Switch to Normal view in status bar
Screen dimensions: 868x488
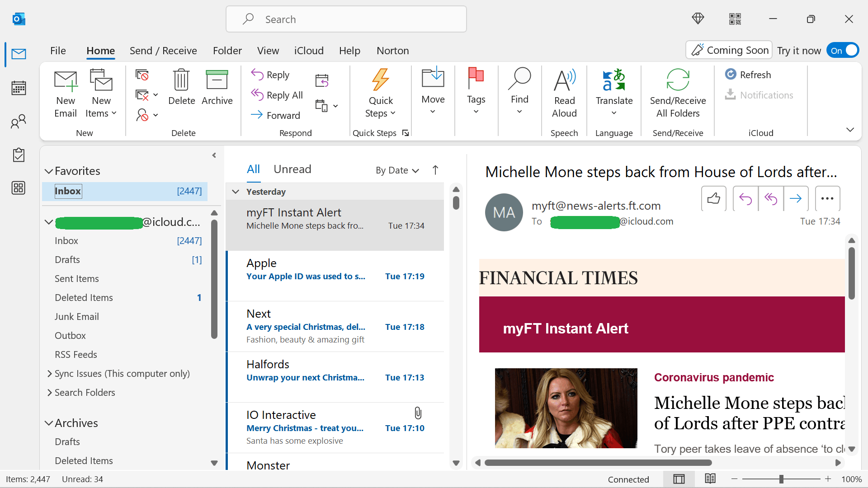(x=679, y=479)
